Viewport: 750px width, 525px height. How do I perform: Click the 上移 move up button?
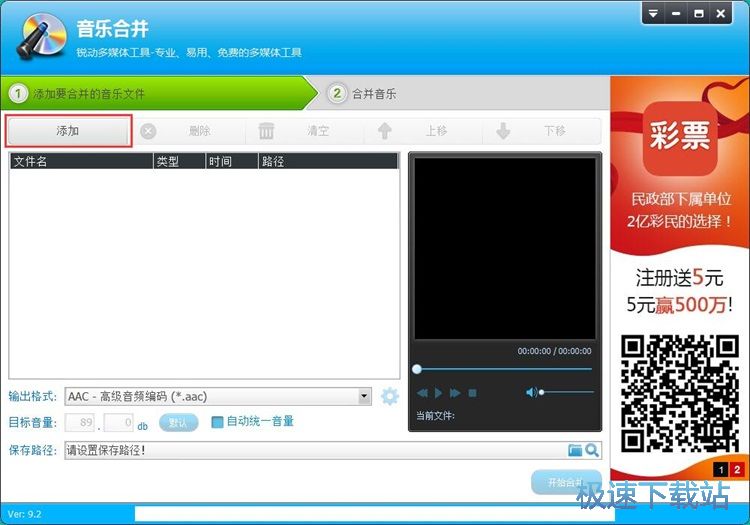(x=424, y=131)
